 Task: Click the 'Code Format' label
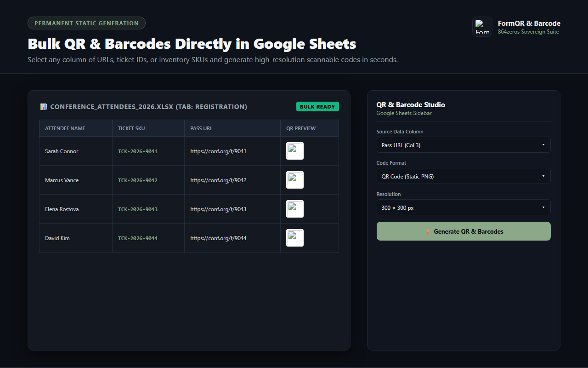tap(391, 163)
